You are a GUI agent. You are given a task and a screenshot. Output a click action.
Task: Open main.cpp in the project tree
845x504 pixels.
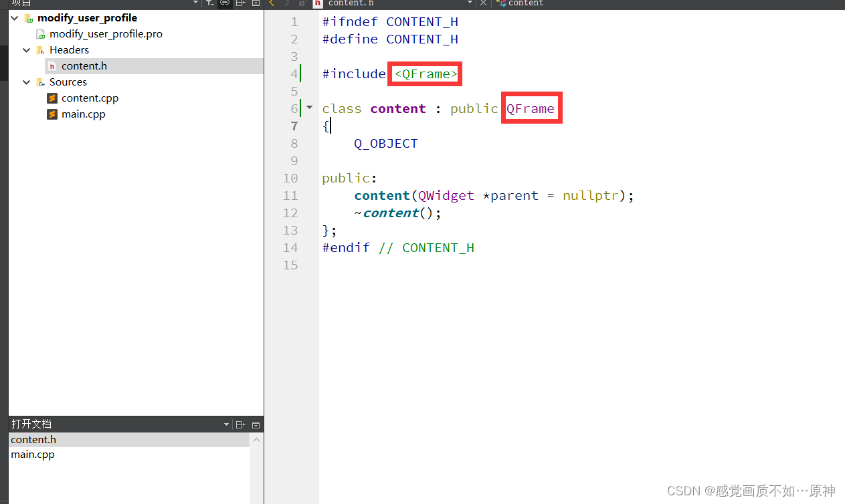[x=83, y=114]
